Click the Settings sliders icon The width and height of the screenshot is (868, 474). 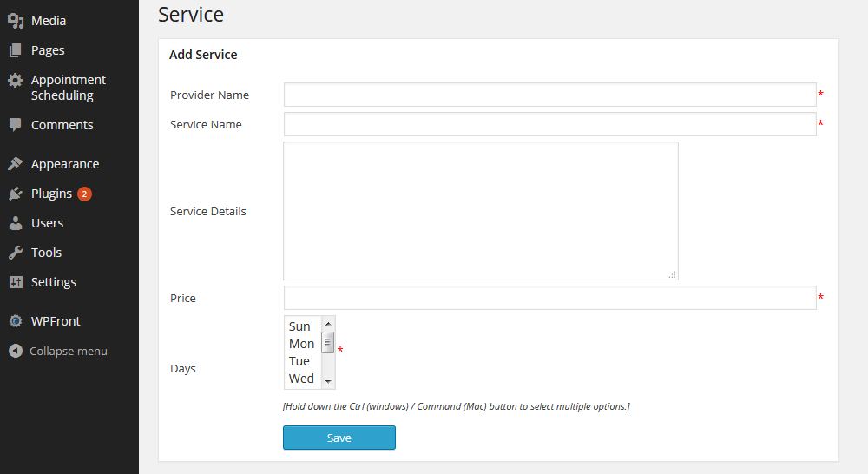[16, 282]
